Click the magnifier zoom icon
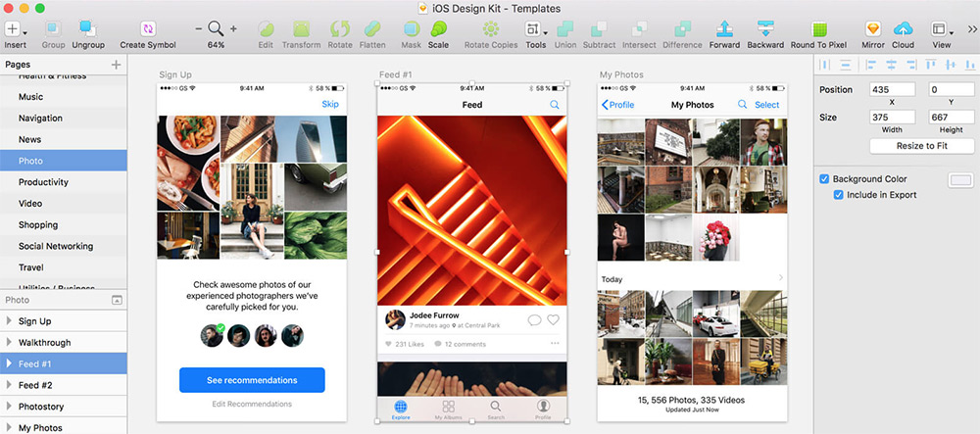 tap(216, 28)
